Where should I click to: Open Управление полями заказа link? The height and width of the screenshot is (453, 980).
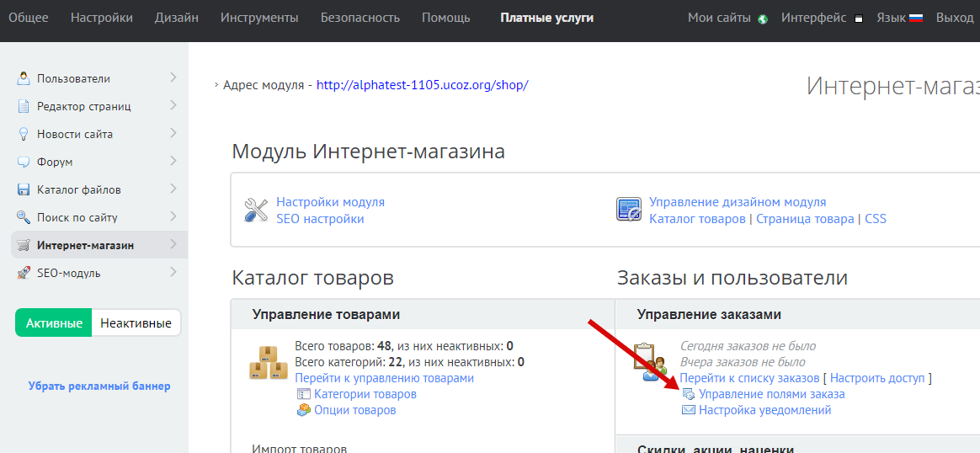click(x=771, y=394)
